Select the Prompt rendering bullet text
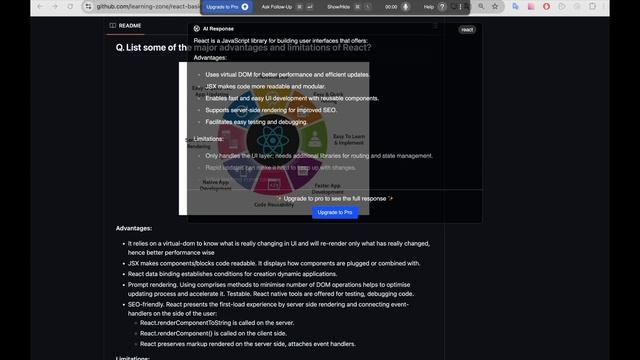 tap(271, 289)
